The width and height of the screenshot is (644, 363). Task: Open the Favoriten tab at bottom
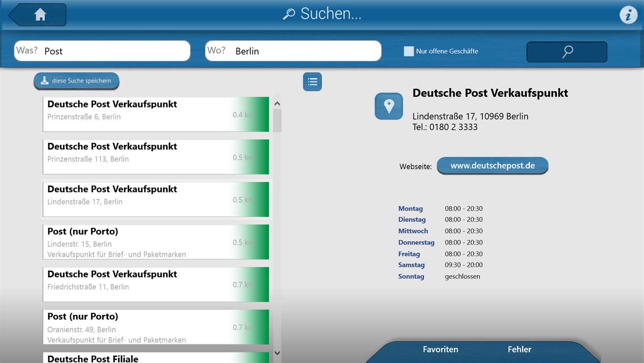click(440, 349)
